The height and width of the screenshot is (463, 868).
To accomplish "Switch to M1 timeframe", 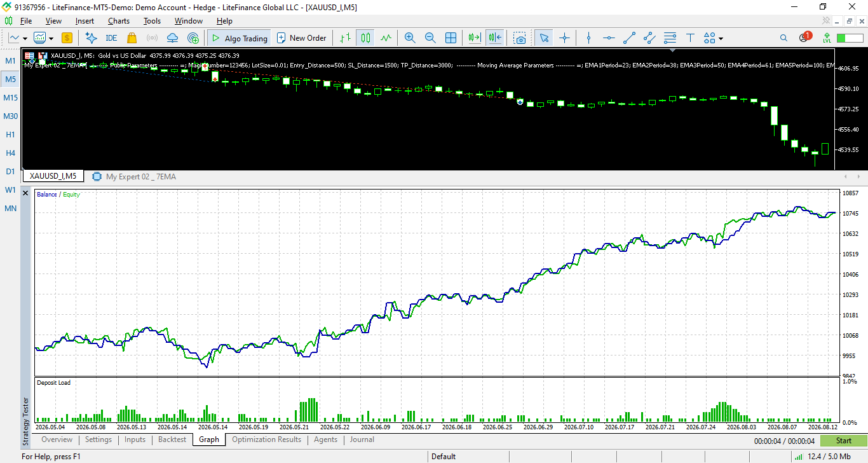I will tap(11, 61).
